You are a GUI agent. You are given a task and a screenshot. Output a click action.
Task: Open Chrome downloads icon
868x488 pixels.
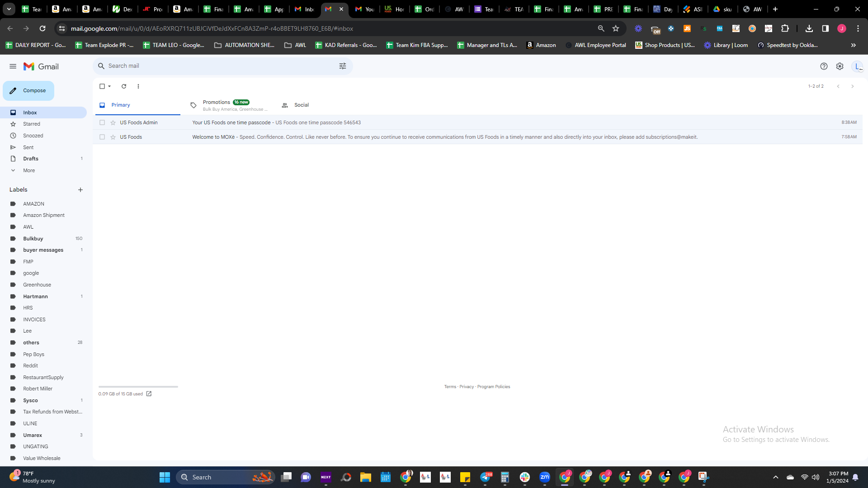809,28
